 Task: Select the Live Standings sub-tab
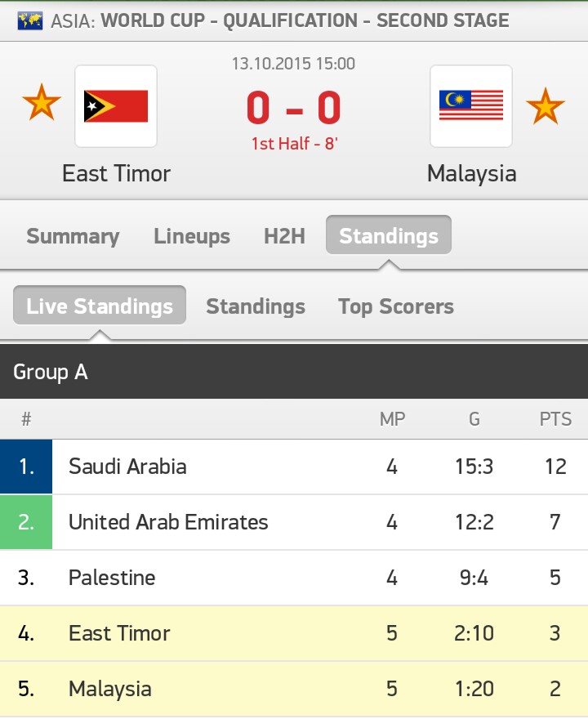click(100, 306)
